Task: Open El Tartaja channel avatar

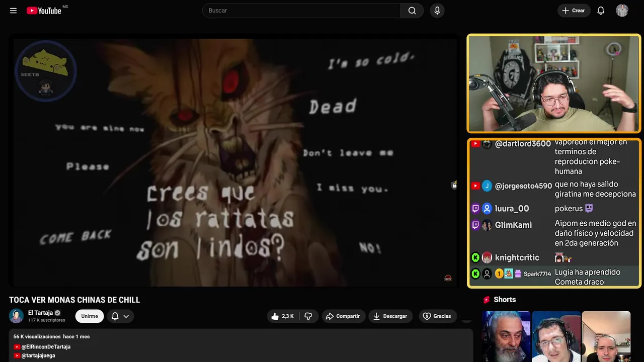Action: click(x=16, y=316)
